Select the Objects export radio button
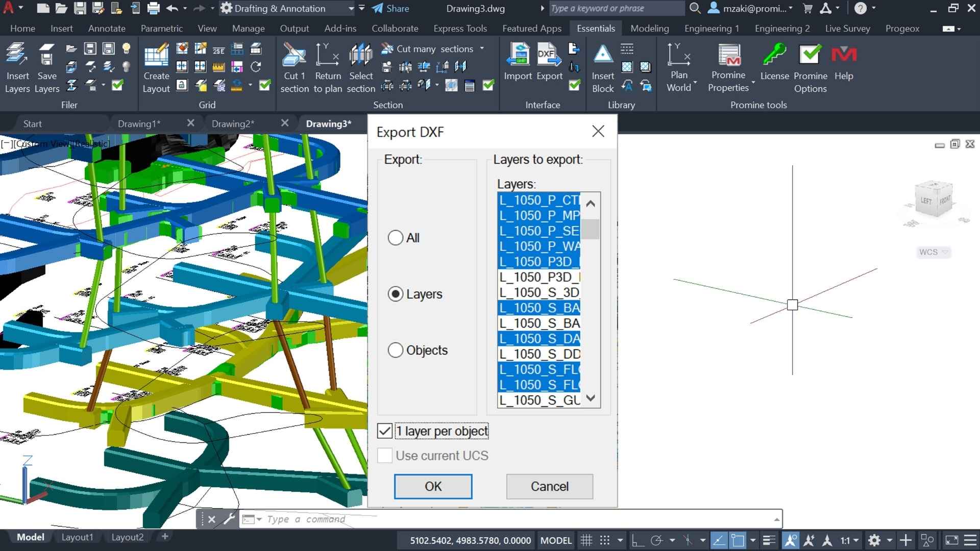Viewport: 980px width, 551px height. coord(396,350)
